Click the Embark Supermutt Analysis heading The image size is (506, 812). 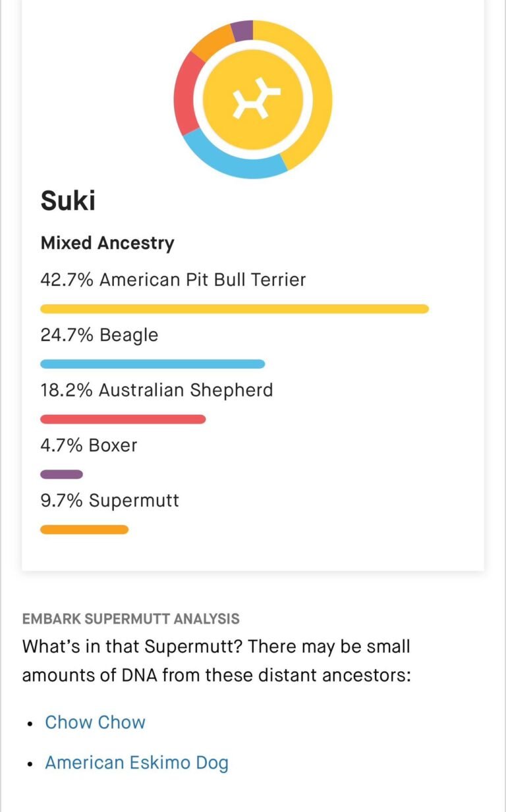click(x=130, y=619)
